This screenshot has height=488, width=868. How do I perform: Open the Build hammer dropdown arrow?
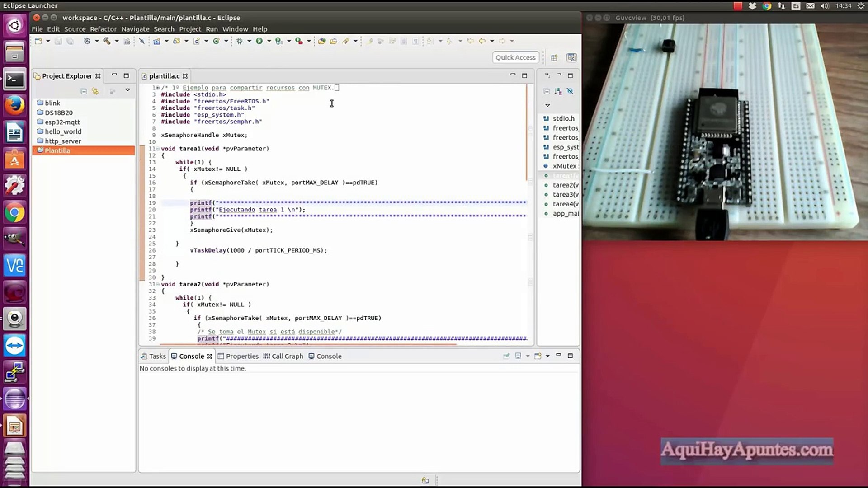117,41
